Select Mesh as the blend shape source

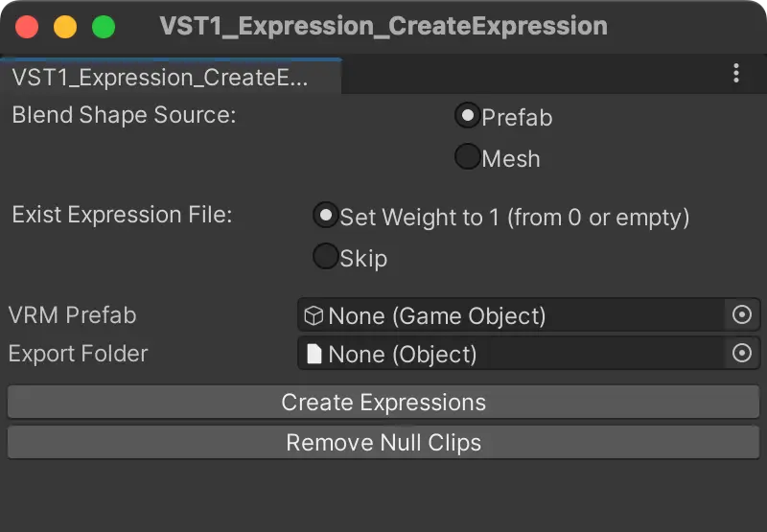pos(467,157)
